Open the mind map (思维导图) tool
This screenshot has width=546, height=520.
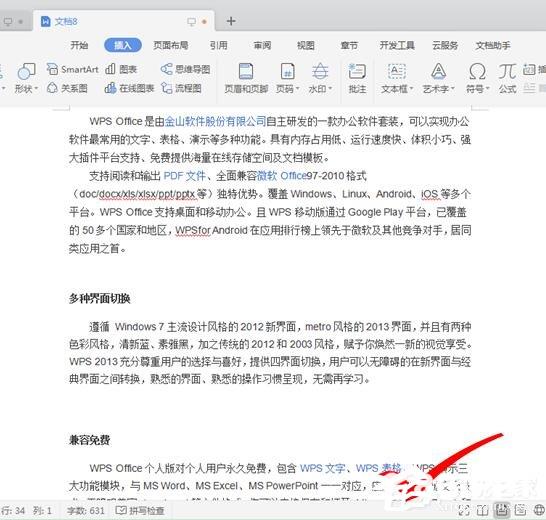[x=186, y=69]
